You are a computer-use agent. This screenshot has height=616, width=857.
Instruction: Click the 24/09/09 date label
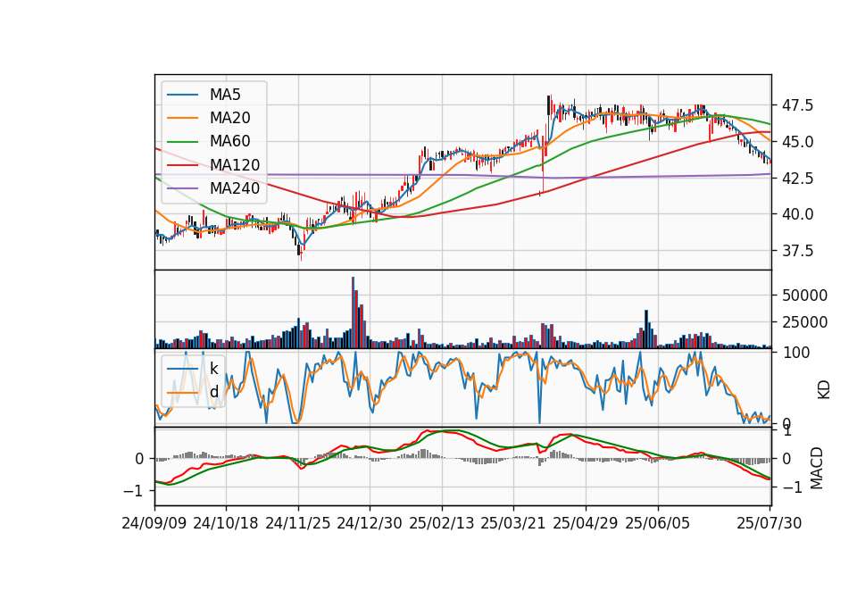[154, 523]
